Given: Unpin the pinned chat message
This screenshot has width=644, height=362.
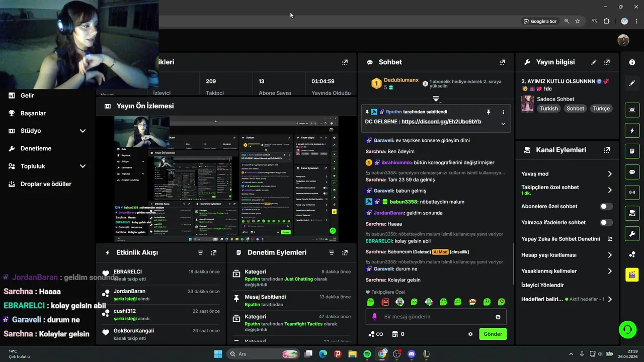Looking at the screenshot, I should click(488, 112).
